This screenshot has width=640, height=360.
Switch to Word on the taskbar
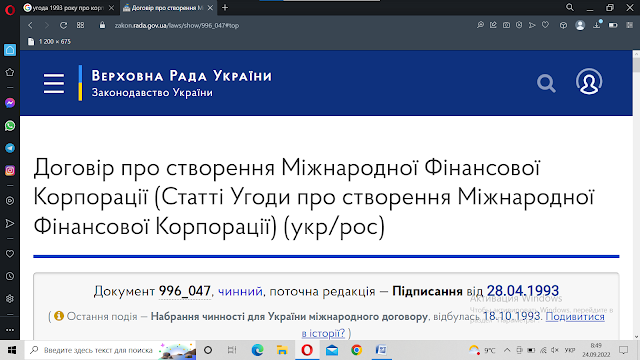click(x=381, y=350)
